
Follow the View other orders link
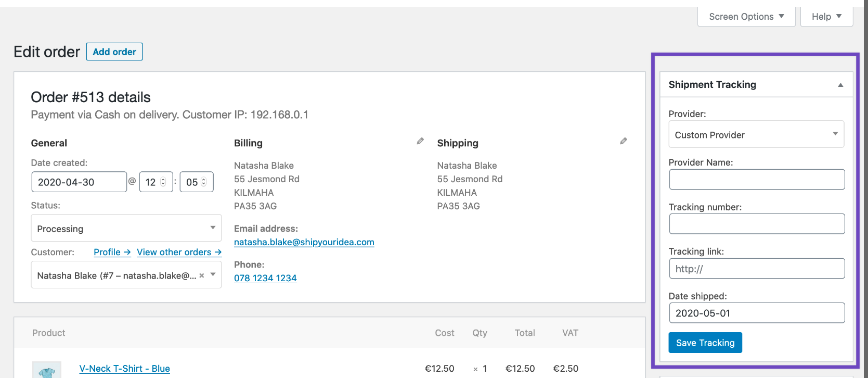(179, 252)
